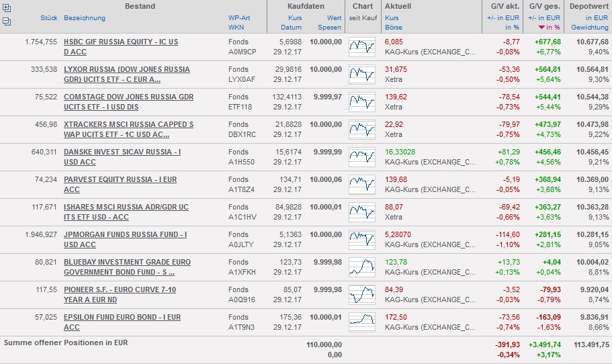Sort by Kaufdaten Kurs header
Screen dimensions: 612x364
(295, 18)
